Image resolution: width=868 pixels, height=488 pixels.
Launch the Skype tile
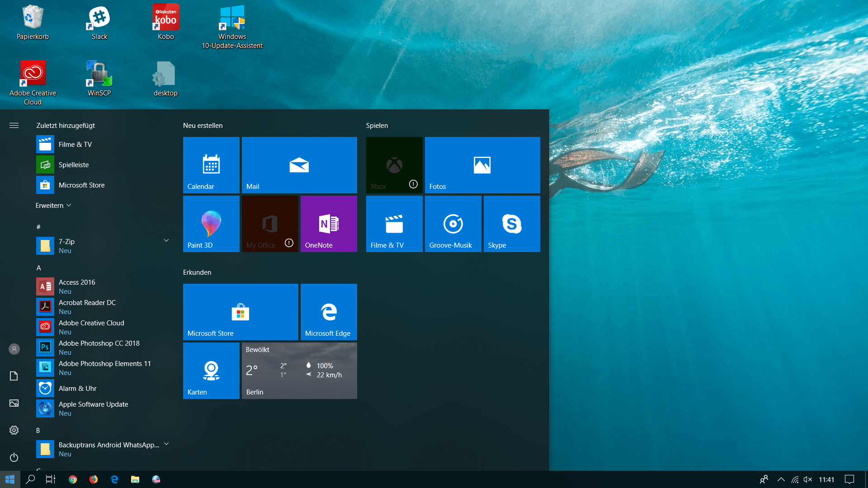pyautogui.click(x=512, y=224)
